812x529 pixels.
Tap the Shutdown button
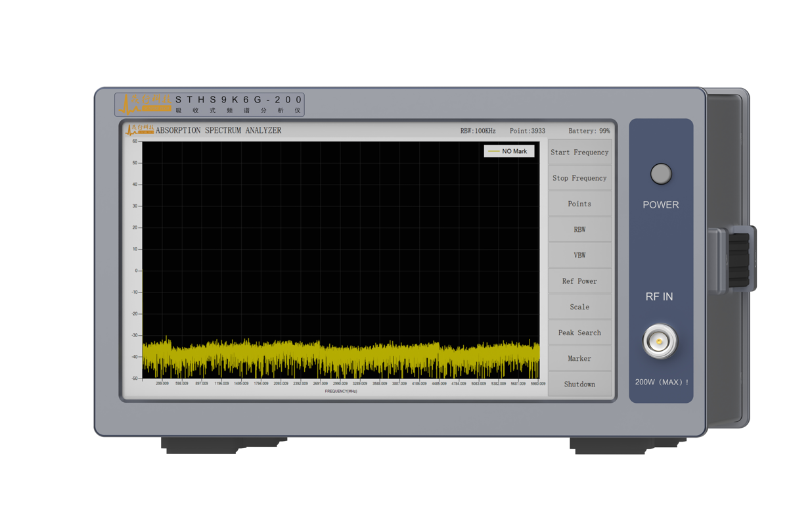(579, 384)
